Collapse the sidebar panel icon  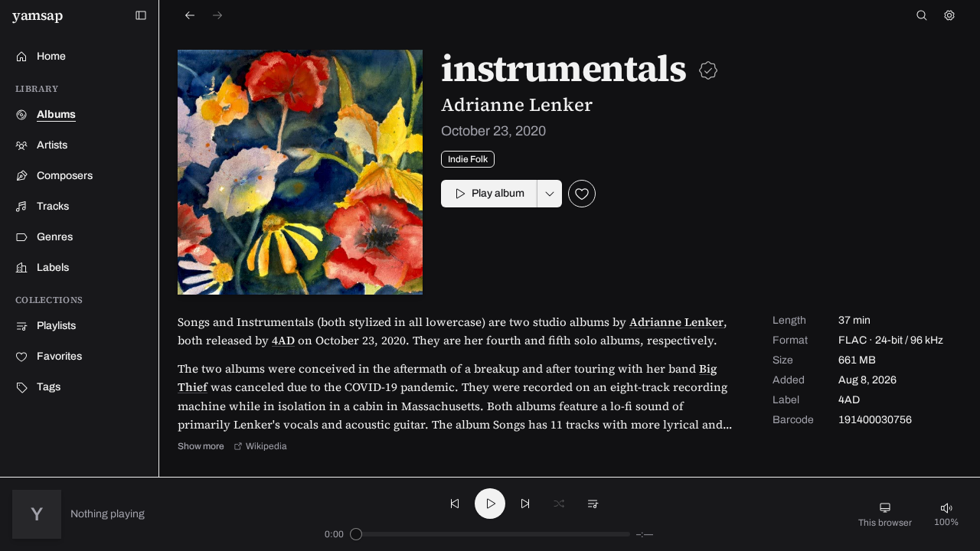[141, 15]
